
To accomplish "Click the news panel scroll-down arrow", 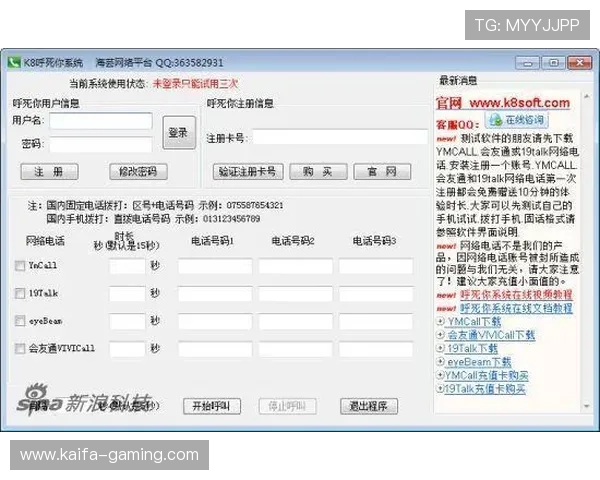I will pos(587,406).
